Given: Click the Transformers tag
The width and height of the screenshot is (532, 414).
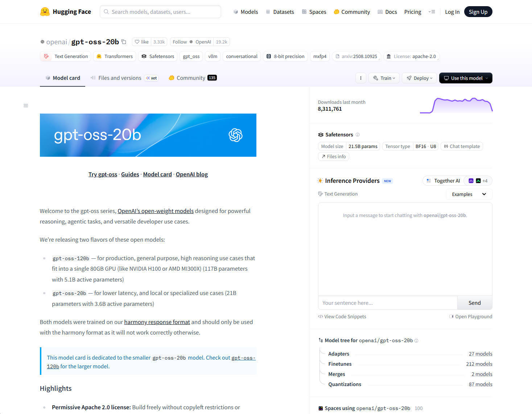Looking at the screenshot, I should (x=115, y=56).
